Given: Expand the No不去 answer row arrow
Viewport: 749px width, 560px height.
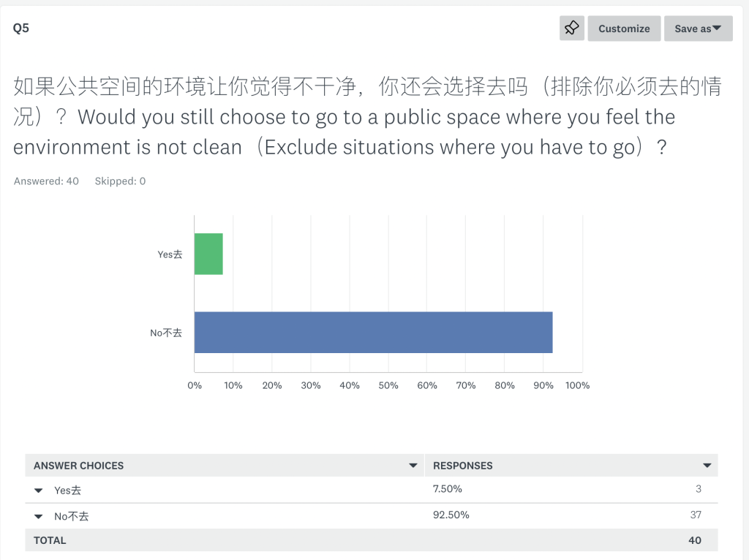Looking at the screenshot, I should (39, 517).
